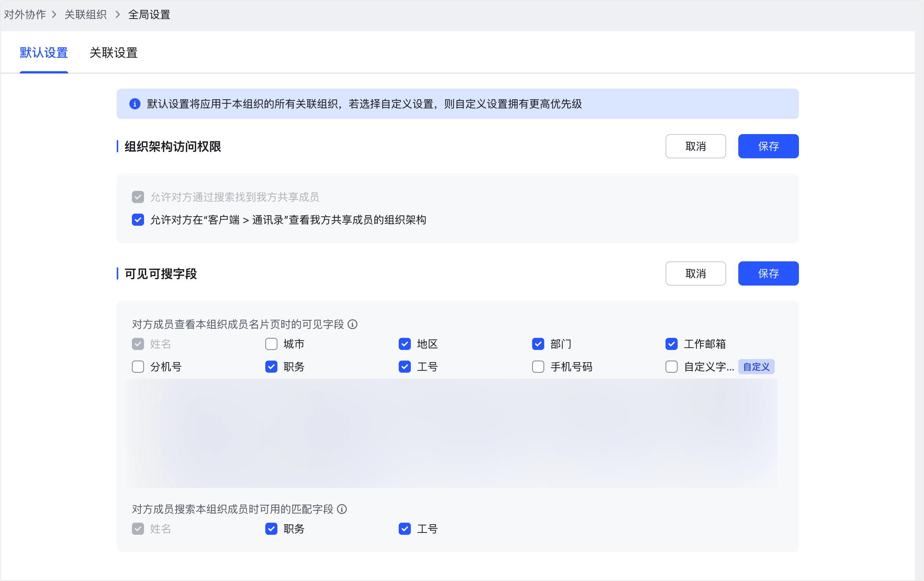The width and height of the screenshot is (924, 581).
Task: Click 全局设置 breadcrumb text
Action: pos(149,14)
